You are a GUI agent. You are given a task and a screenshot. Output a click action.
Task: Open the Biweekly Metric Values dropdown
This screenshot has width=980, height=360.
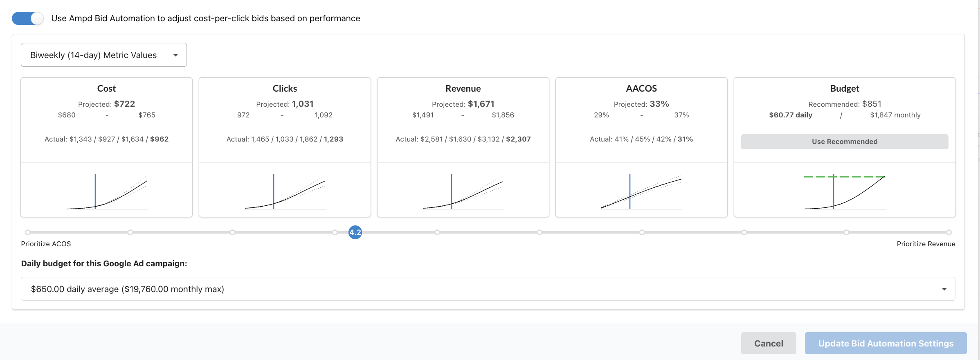(x=103, y=54)
